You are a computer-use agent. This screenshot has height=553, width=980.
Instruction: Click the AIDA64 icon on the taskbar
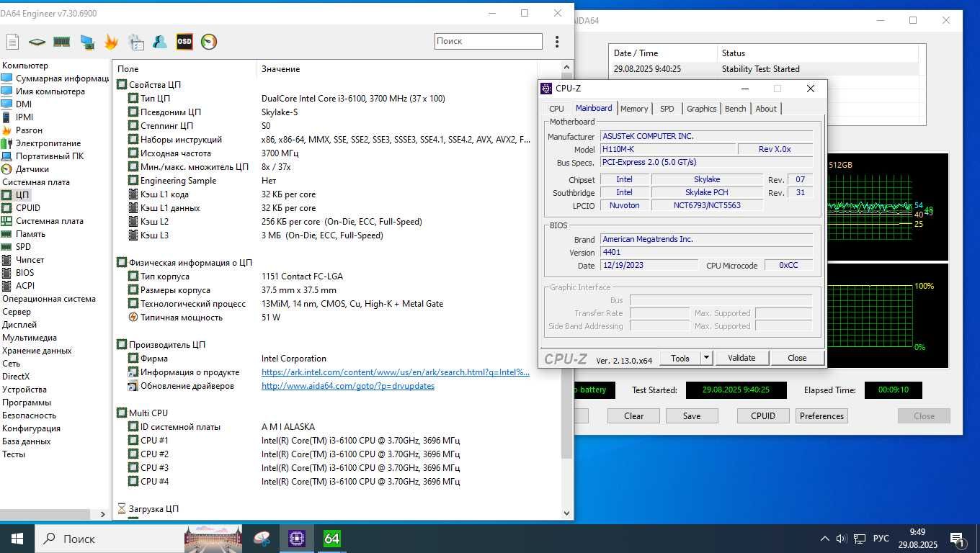(331, 539)
